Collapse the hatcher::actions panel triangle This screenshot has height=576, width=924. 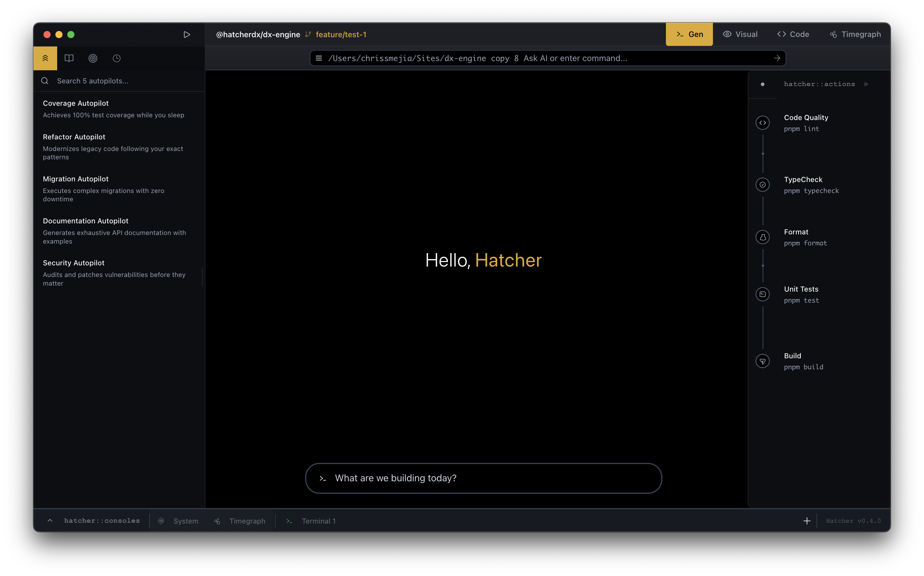(866, 84)
